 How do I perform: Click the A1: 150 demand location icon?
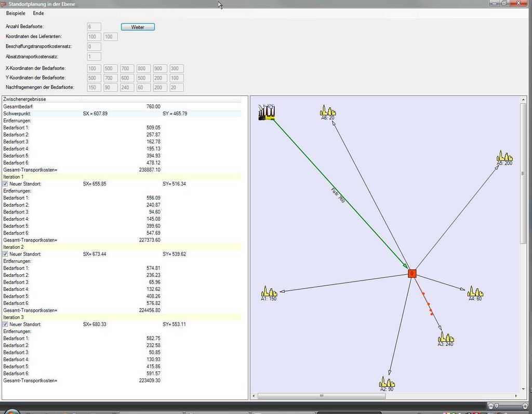(x=269, y=291)
